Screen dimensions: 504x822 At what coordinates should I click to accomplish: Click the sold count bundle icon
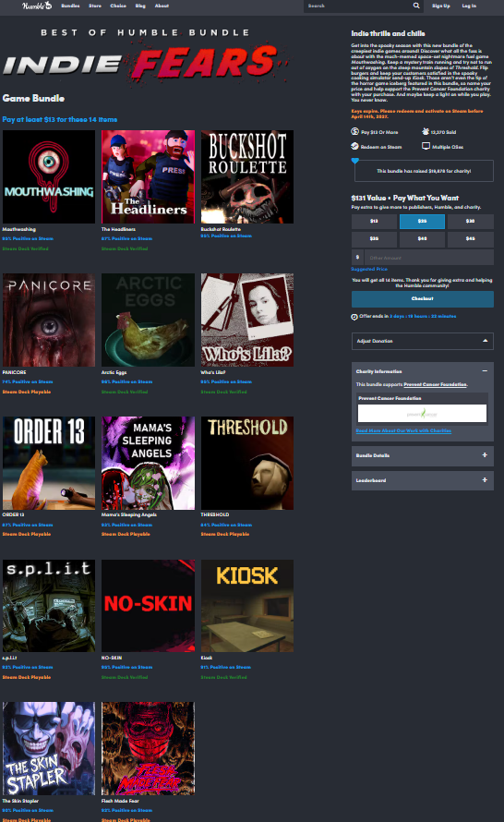[426, 131]
